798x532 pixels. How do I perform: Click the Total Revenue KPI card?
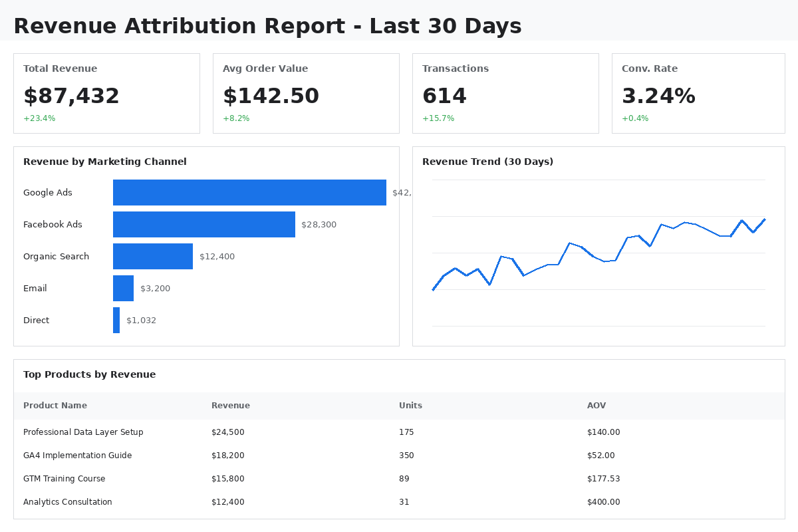[106, 93]
